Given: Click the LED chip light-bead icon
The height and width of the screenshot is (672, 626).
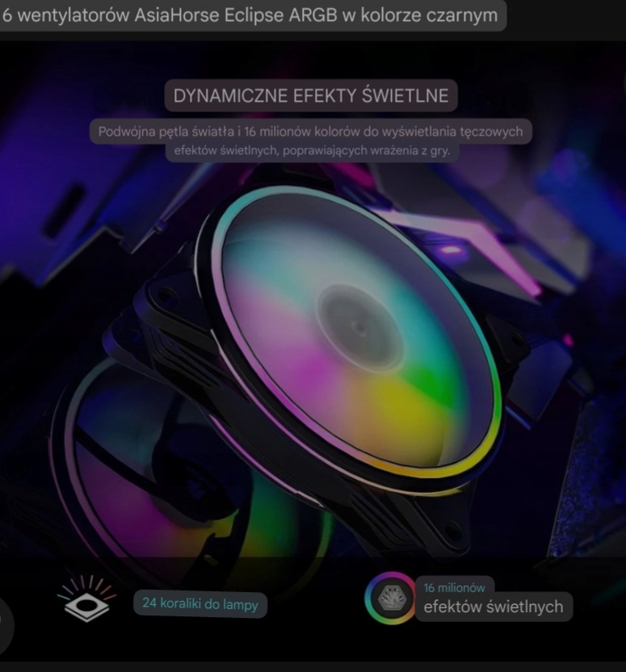Looking at the screenshot, I should pos(87,599).
